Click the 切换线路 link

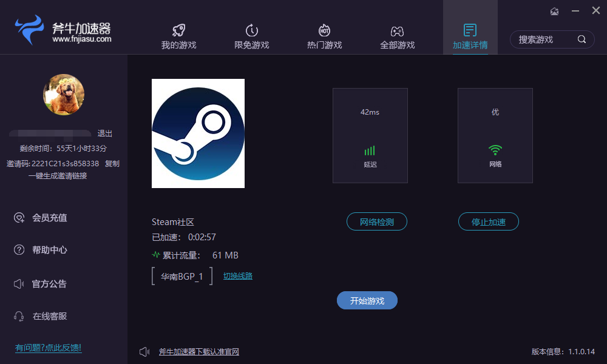(x=238, y=276)
